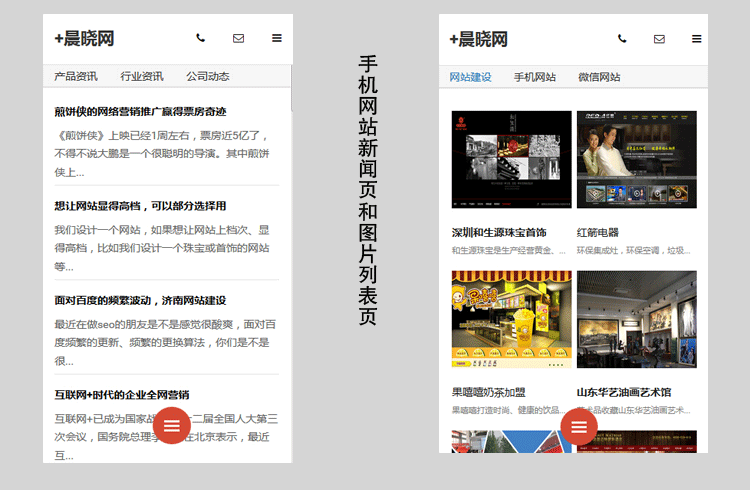Click red floating menu button on gallery page

[x=579, y=426]
